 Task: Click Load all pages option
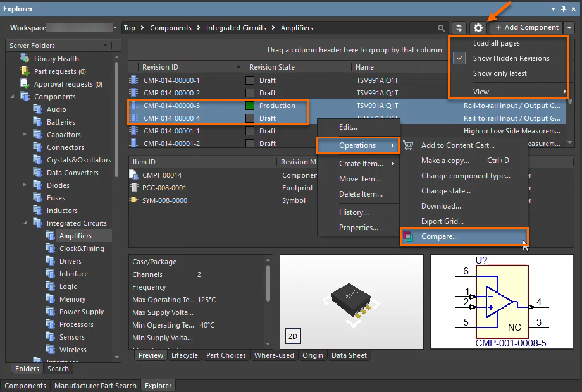496,43
